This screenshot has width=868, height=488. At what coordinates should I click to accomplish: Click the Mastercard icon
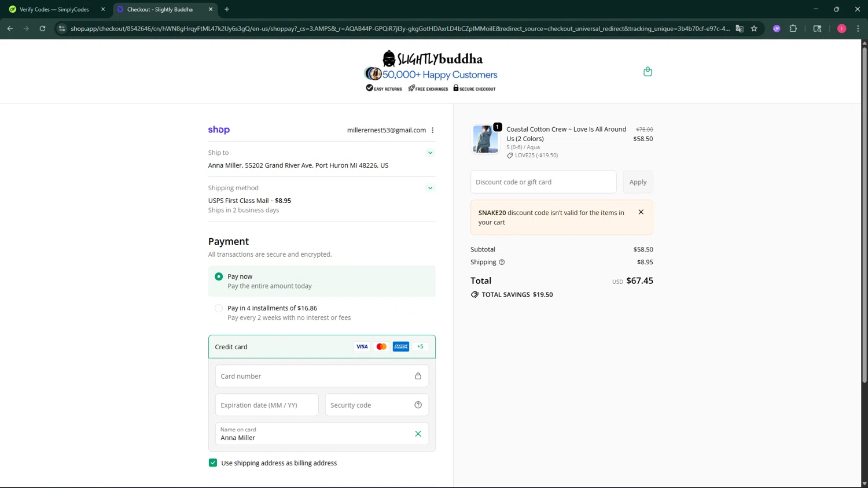(381, 346)
